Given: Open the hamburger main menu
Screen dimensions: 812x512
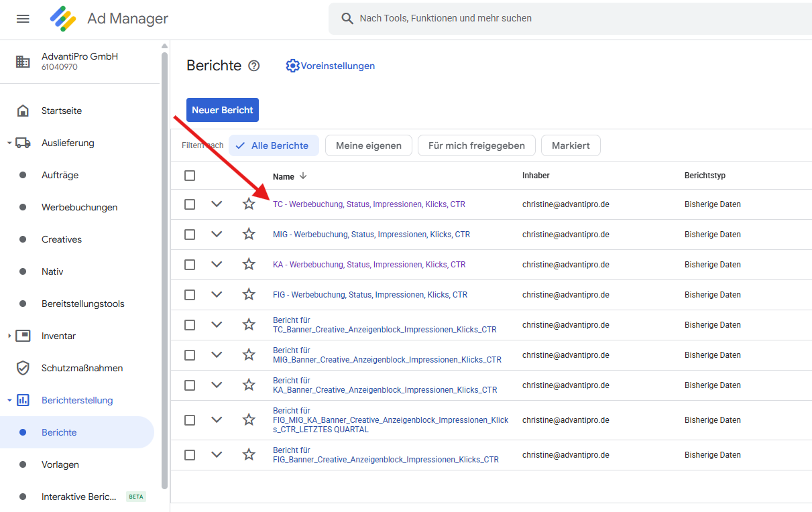Looking at the screenshot, I should [x=23, y=19].
